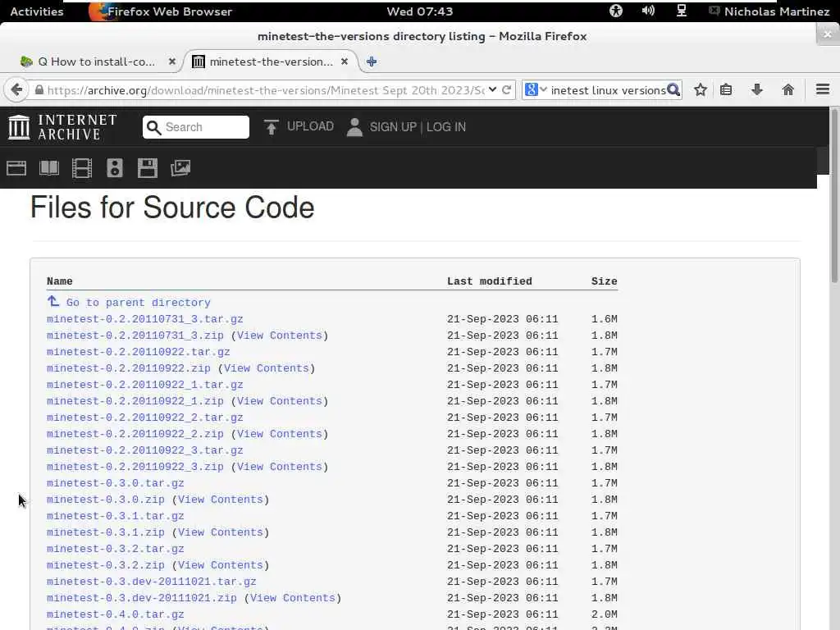Click the UPLOAD link

(310, 126)
